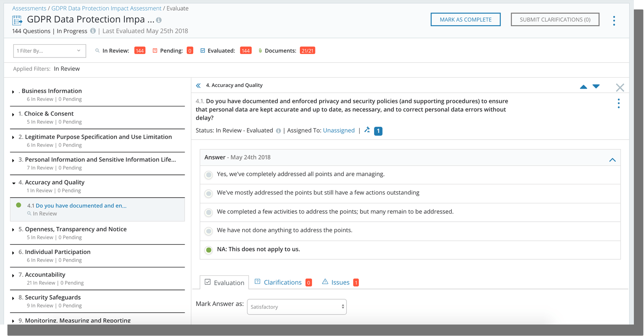Click 'Last Evaluated May 25th 2018' text

point(145,31)
